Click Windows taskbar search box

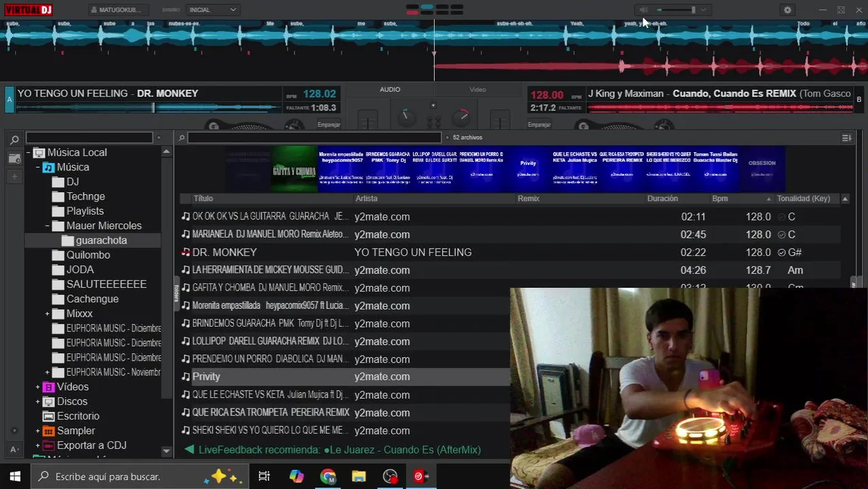(139, 477)
